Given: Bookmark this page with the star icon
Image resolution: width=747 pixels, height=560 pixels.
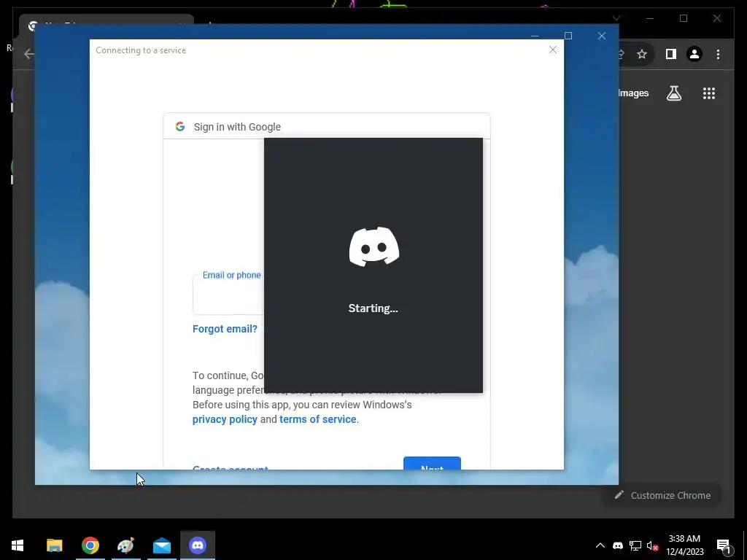Looking at the screenshot, I should pos(642,54).
